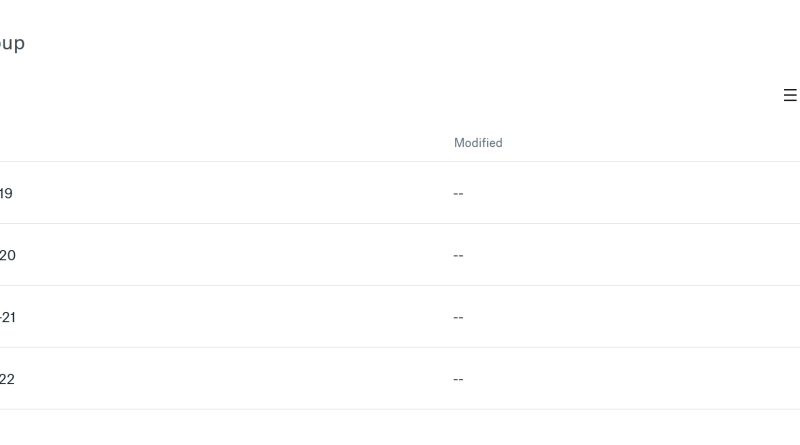Open the item ending in 21
Screen dimensions: 800x445
[x=7, y=317]
